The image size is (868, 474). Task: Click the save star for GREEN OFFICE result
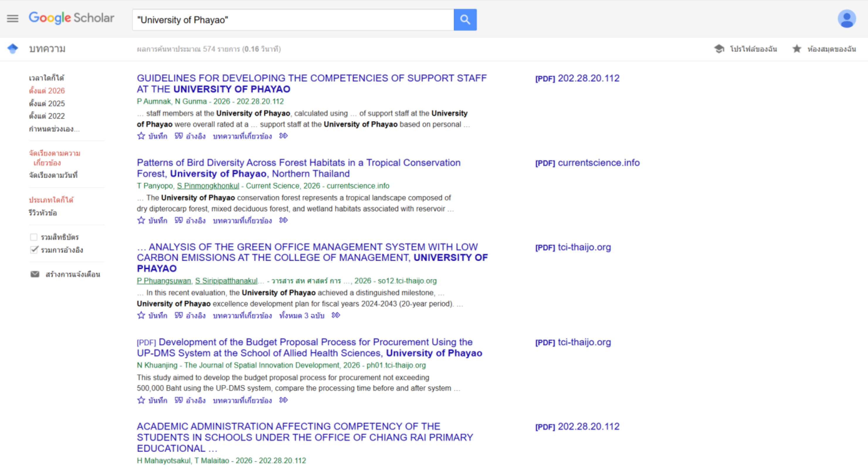tap(141, 316)
